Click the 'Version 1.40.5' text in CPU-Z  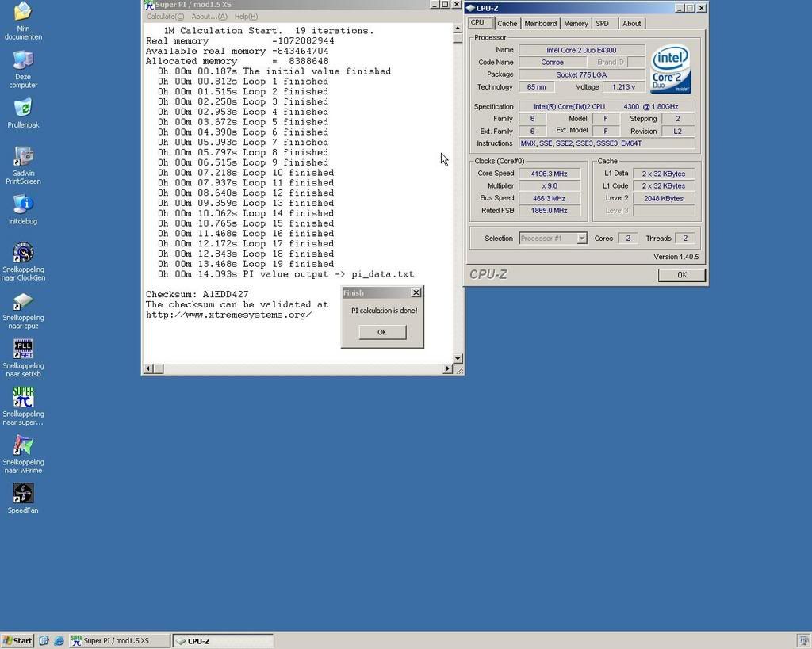coord(676,257)
